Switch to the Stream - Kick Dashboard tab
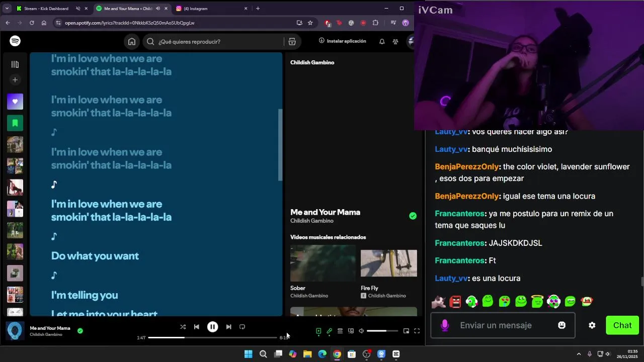Viewport: 644px width, 362px height. [x=46, y=9]
